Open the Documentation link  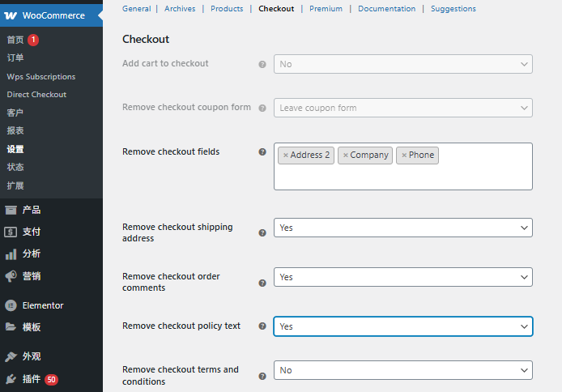tap(386, 9)
